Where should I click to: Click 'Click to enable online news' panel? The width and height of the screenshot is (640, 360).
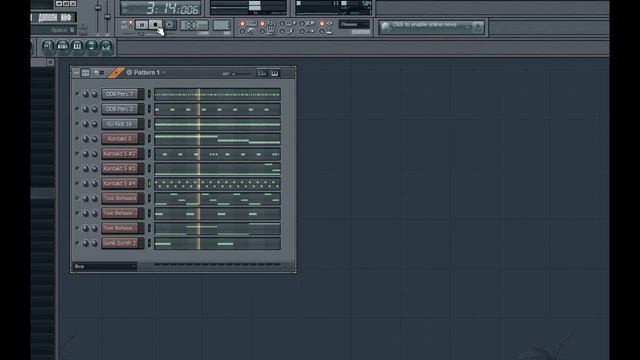point(431,27)
